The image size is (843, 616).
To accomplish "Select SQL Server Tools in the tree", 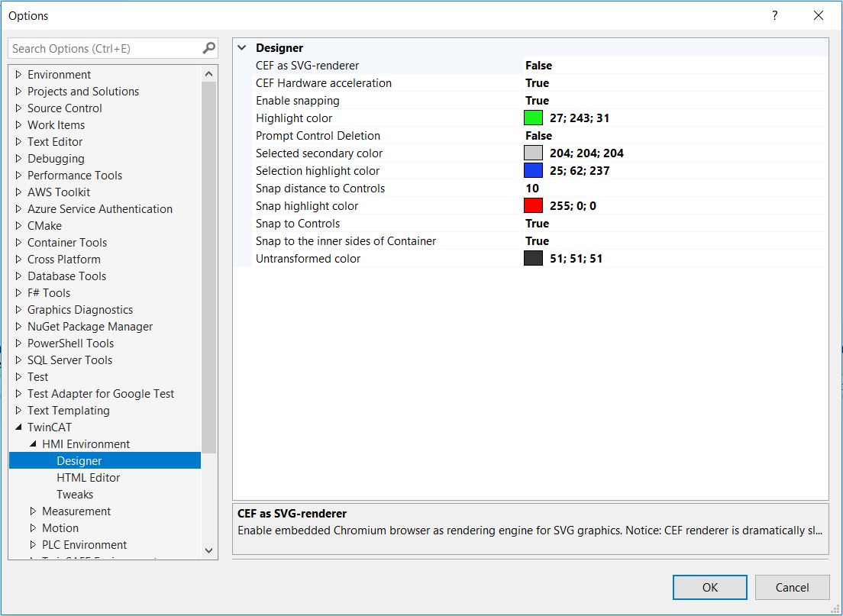I will [70, 360].
